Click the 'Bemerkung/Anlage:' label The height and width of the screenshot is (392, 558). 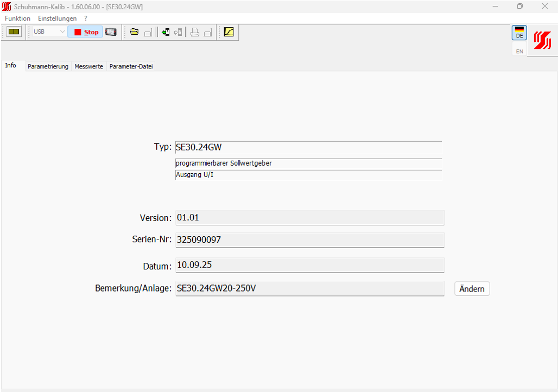coord(134,288)
